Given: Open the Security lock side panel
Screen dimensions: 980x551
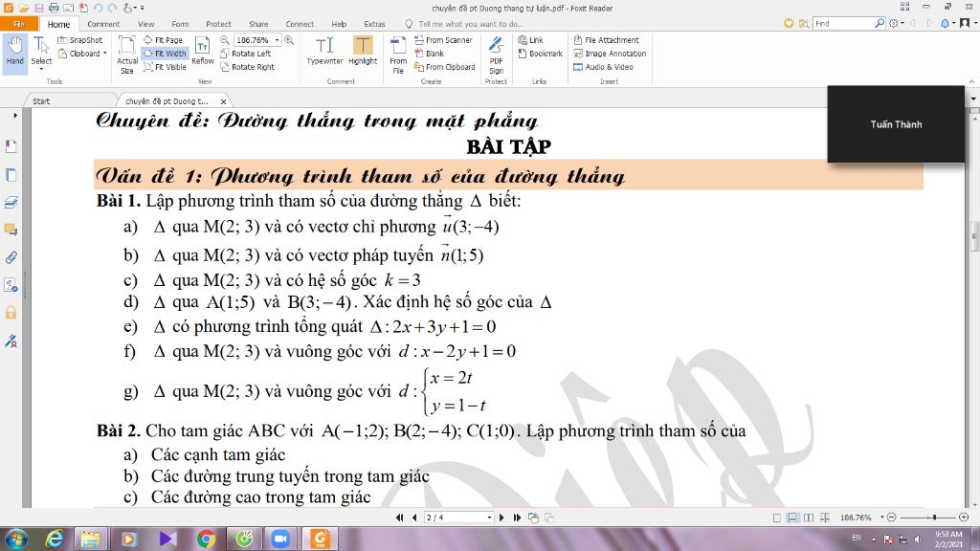Looking at the screenshot, I should [x=11, y=313].
